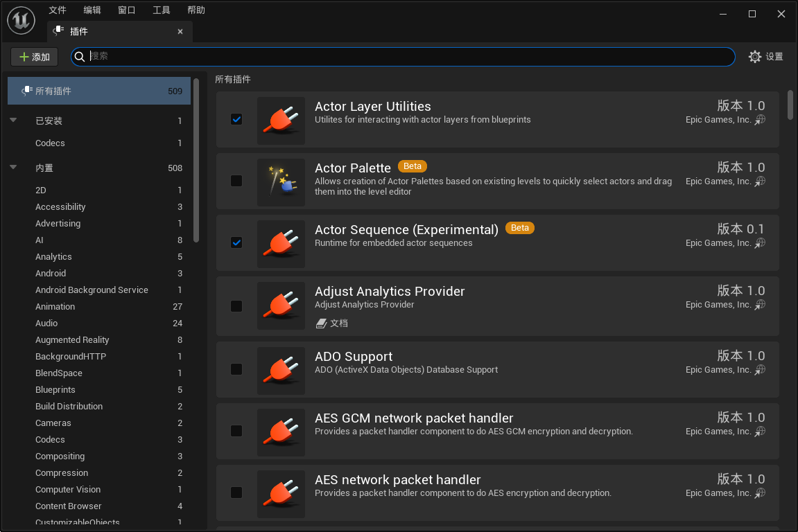Close the 插件 tab
798x532 pixels.
180,32
